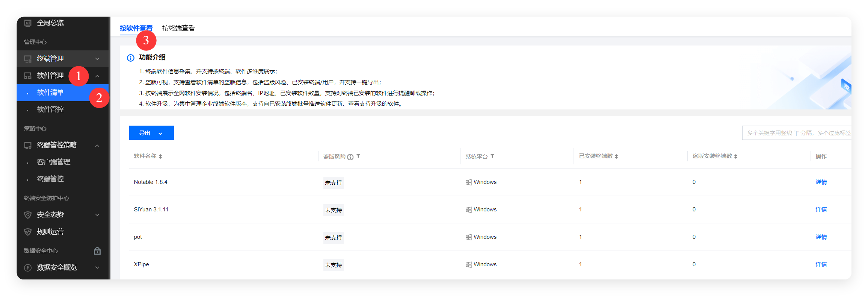Click the 软件管理 sidebar icon
868x296 pixels.
[28, 76]
